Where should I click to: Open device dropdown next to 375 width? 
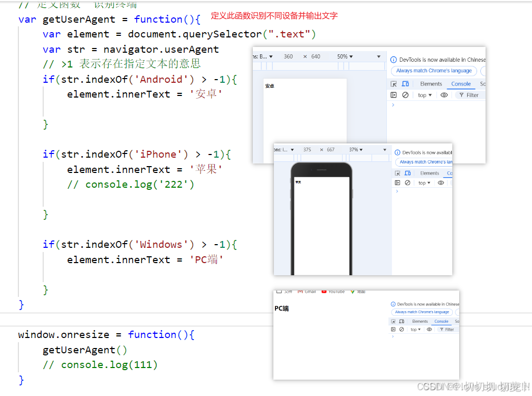click(x=292, y=150)
